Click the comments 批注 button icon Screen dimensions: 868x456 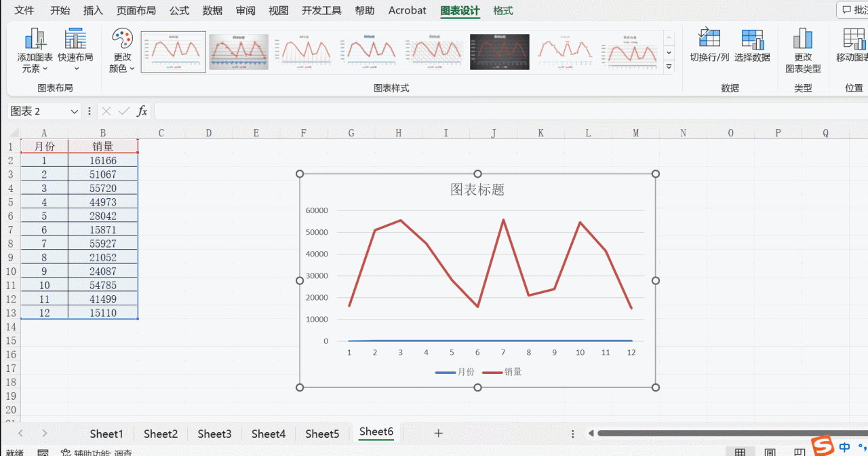(x=846, y=10)
